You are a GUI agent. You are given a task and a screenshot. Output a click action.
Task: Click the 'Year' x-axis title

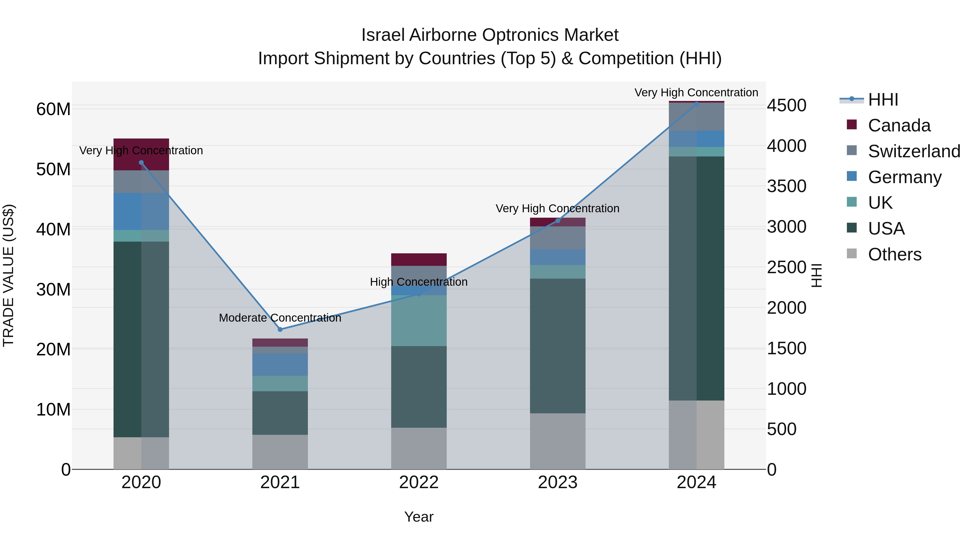[x=419, y=517]
